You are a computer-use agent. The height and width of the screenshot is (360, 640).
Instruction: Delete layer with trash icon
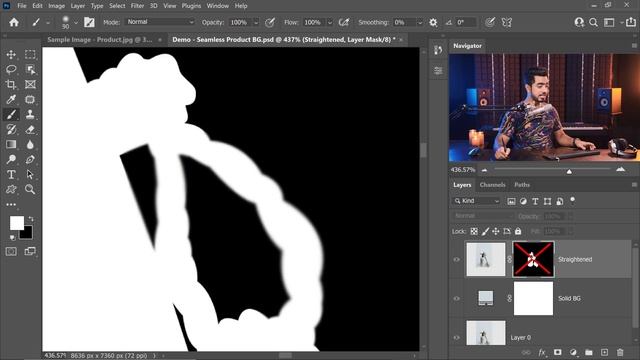tap(620, 352)
